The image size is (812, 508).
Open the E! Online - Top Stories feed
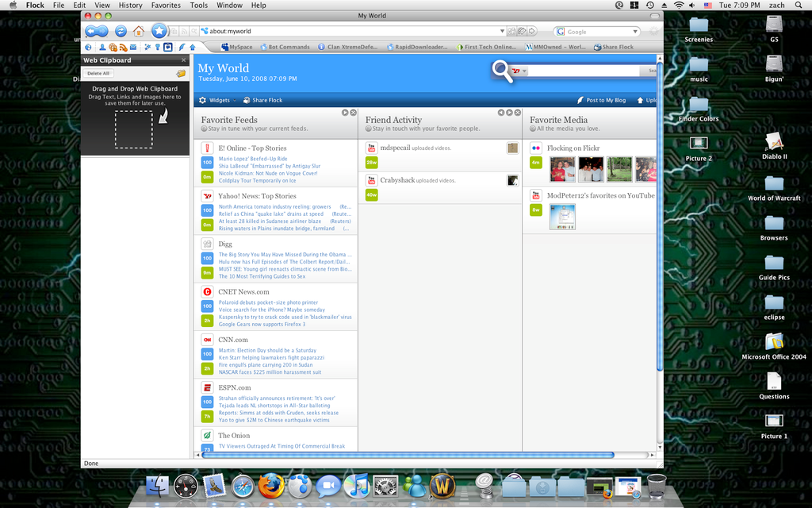coord(252,148)
